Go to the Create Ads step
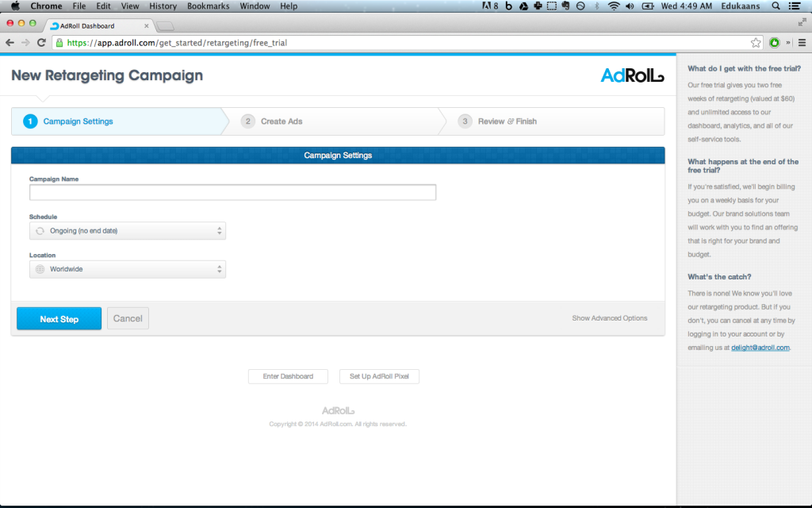Image resolution: width=812 pixels, height=508 pixels. [282, 121]
